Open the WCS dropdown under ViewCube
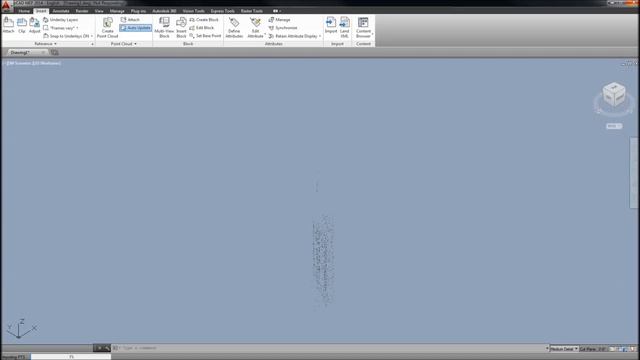 (614, 126)
